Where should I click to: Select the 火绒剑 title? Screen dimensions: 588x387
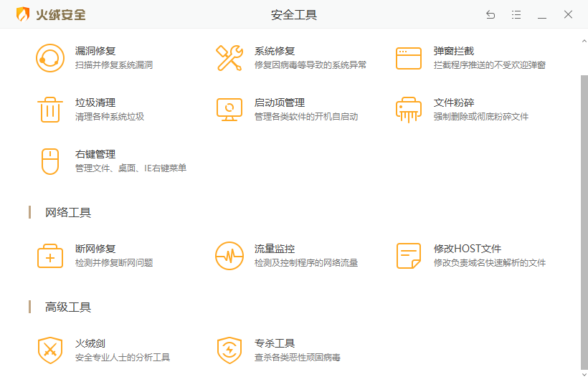[x=90, y=343]
